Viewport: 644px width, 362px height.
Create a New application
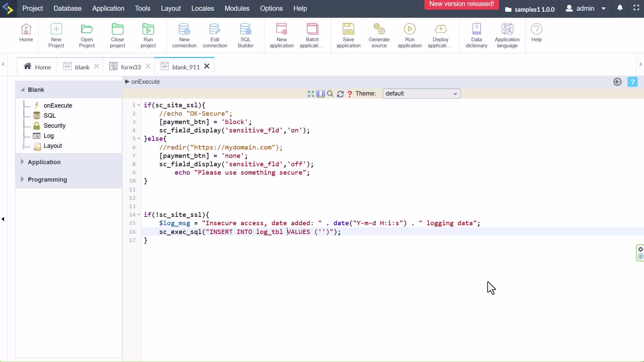(x=281, y=36)
